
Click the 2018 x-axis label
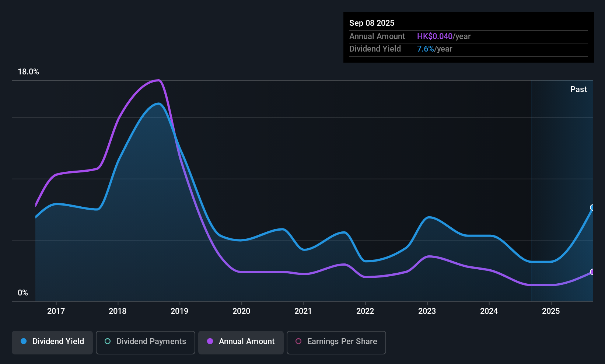[x=118, y=311]
